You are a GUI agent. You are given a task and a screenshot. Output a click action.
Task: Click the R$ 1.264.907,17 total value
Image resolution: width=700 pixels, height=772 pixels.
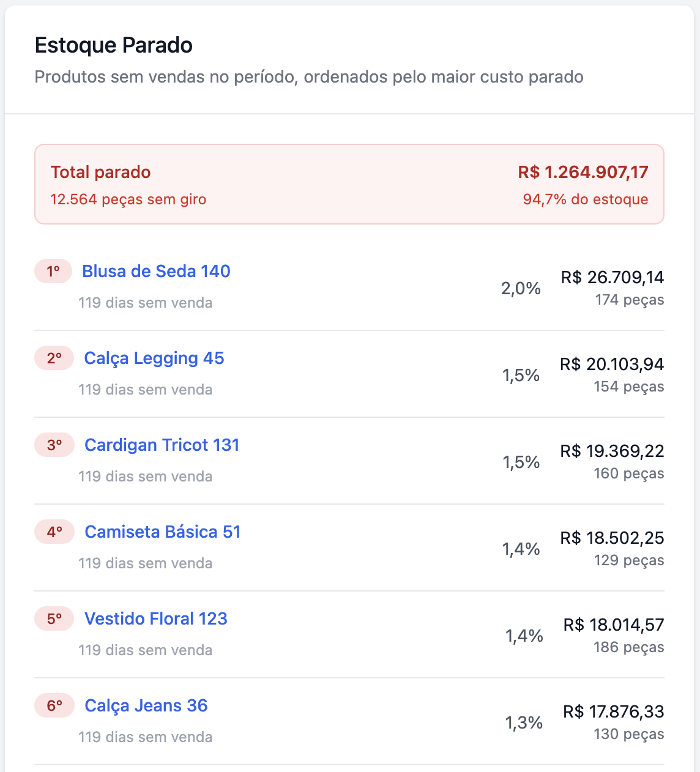(x=583, y=172)
